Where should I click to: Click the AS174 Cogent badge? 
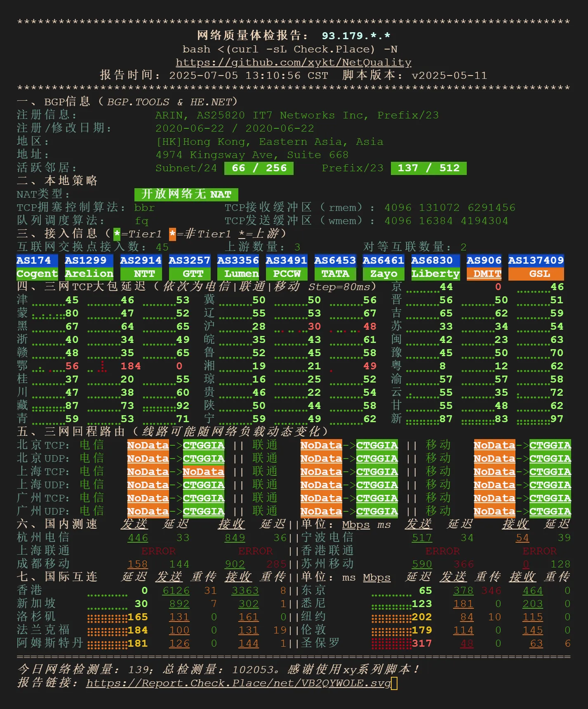[37, 267]
